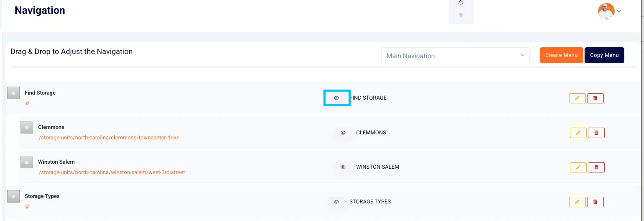
Task: Click the # link under Storage Types
Action: pos(27,207)
